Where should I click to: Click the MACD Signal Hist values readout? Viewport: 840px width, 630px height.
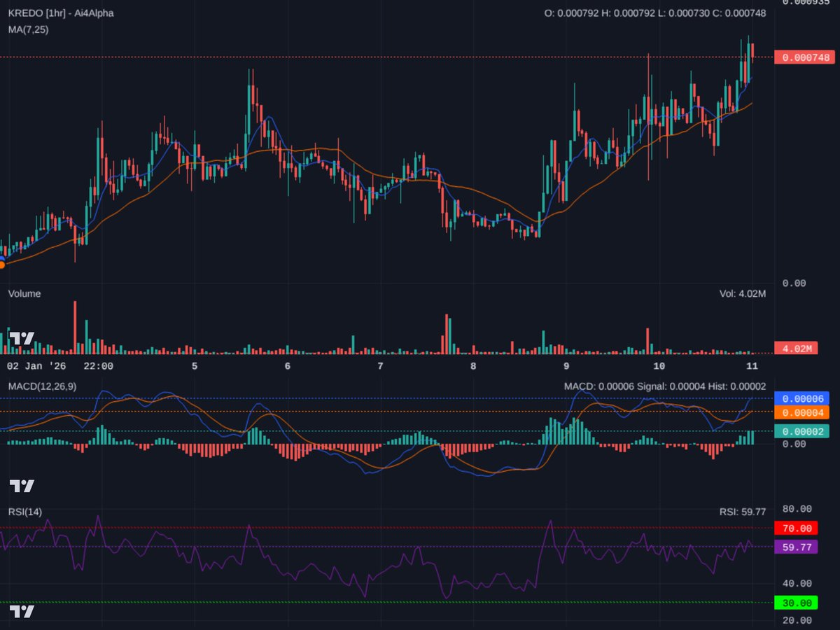pyautogui.click(x=665, y=386)
